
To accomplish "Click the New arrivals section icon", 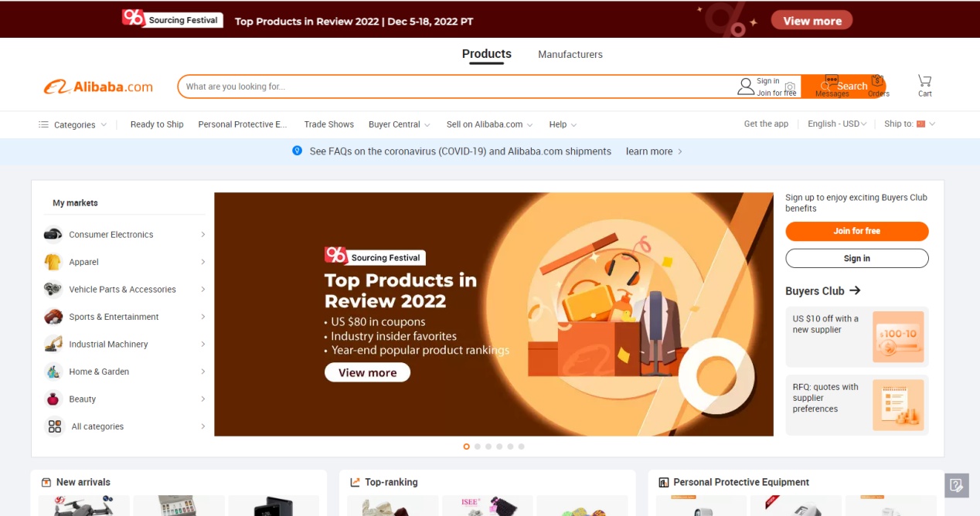I will tap(46, 482).
